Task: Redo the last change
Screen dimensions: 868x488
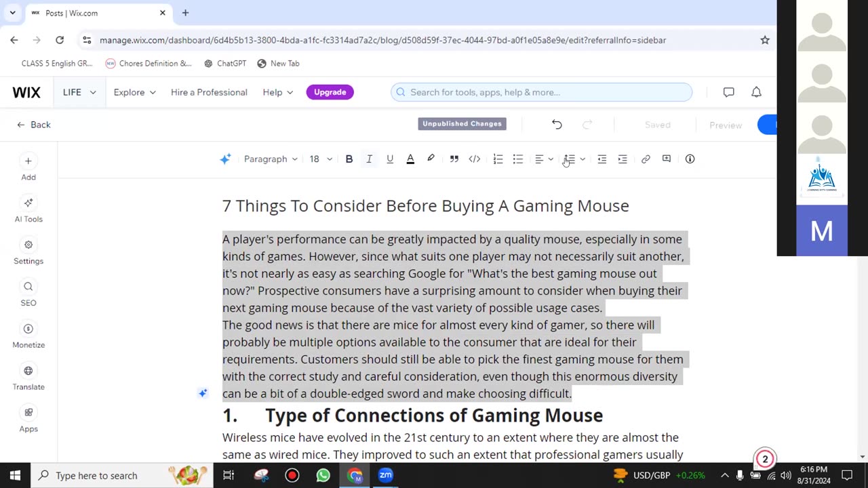Action: (587, 125)
